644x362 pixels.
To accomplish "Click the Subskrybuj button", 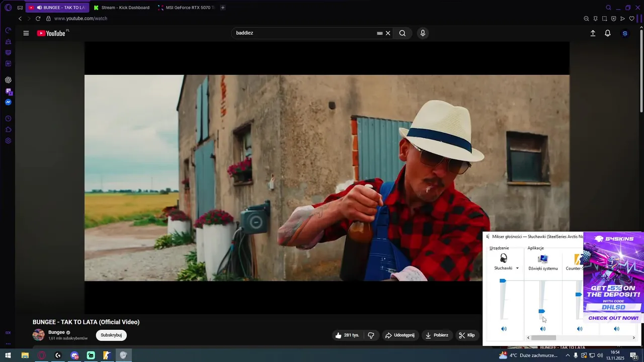I will (x=111, y=335).
